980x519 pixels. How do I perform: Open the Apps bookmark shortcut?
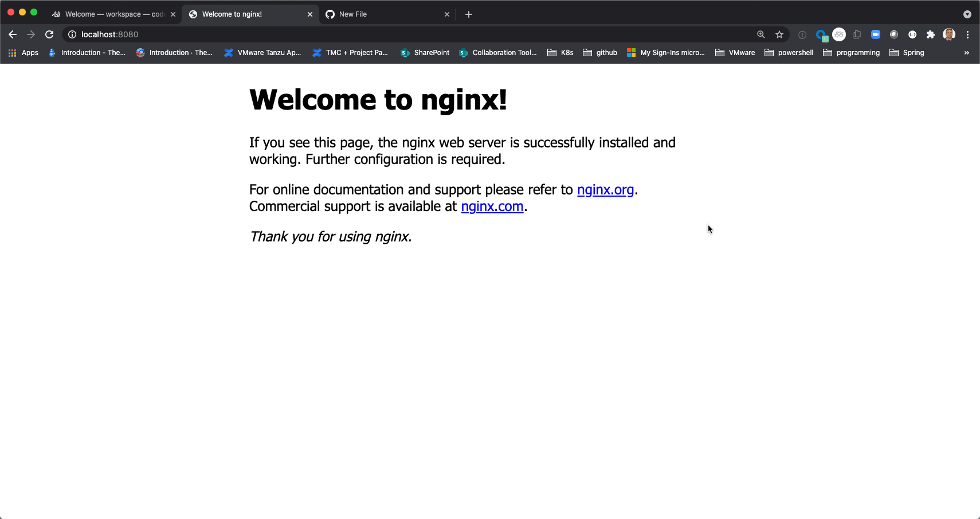click(x=23, y=53)
